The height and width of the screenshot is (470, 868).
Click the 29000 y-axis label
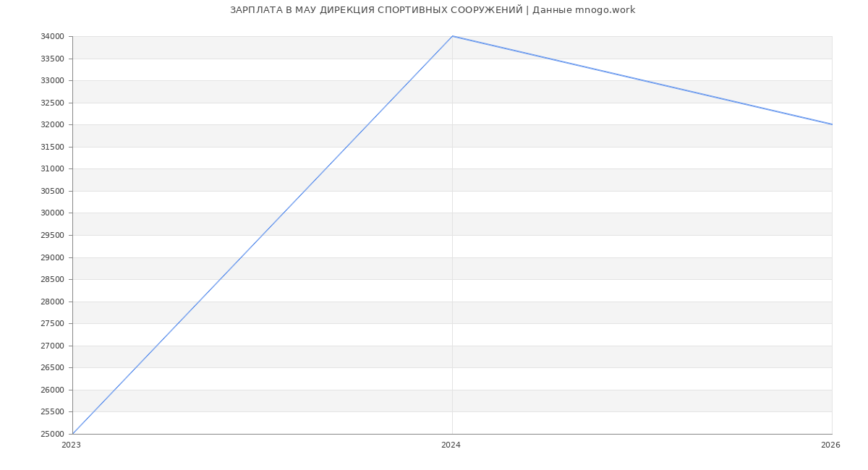[x=52, y=257]
